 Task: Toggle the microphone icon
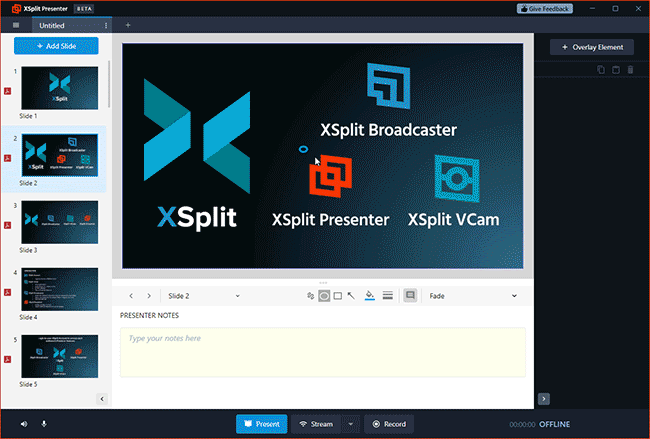(44, 424)
